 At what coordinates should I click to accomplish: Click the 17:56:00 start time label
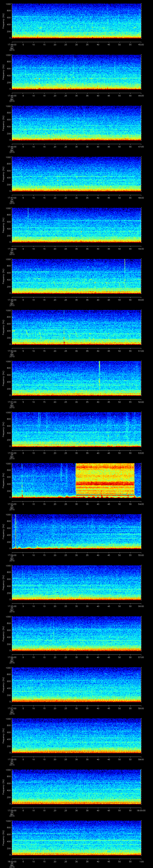12,657
